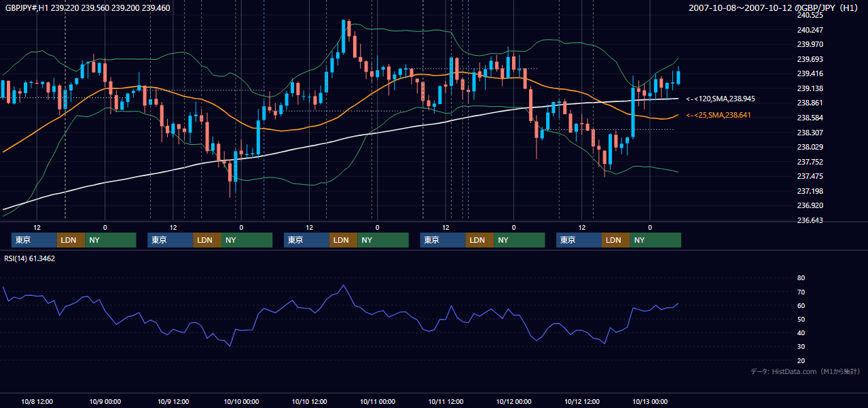
Task: Click the 10/8 12:00 time axis label
Action: tap(37, 401)
